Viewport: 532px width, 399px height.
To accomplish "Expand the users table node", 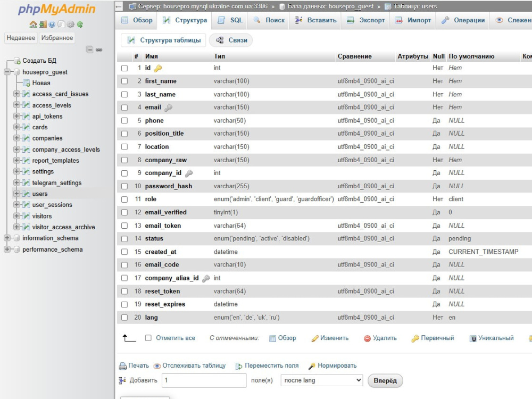I will tap(16, 194).
